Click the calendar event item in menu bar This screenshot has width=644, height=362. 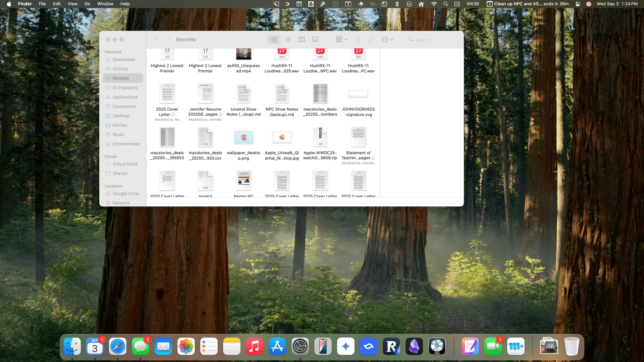528,4
